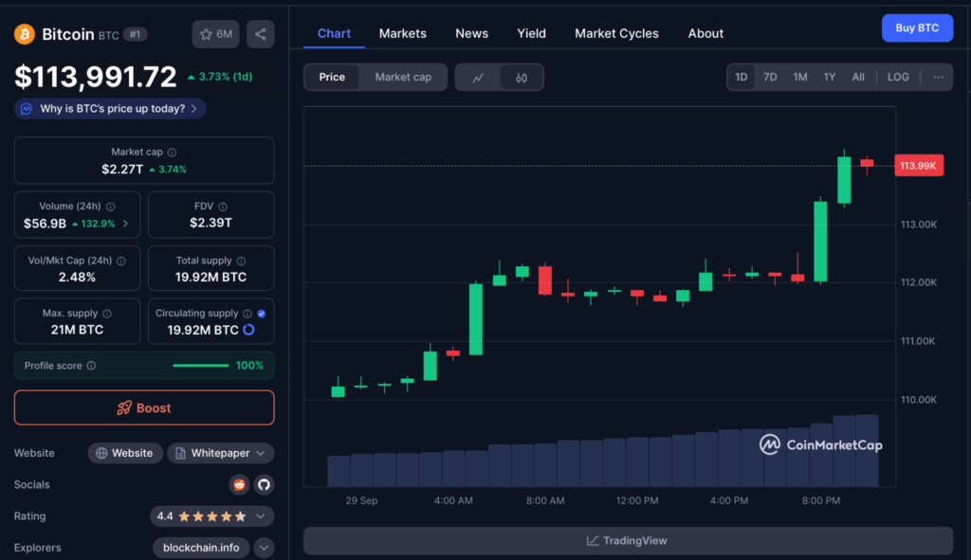Open the Markets tab
The image size is (971, 560).
coord(402,33)
